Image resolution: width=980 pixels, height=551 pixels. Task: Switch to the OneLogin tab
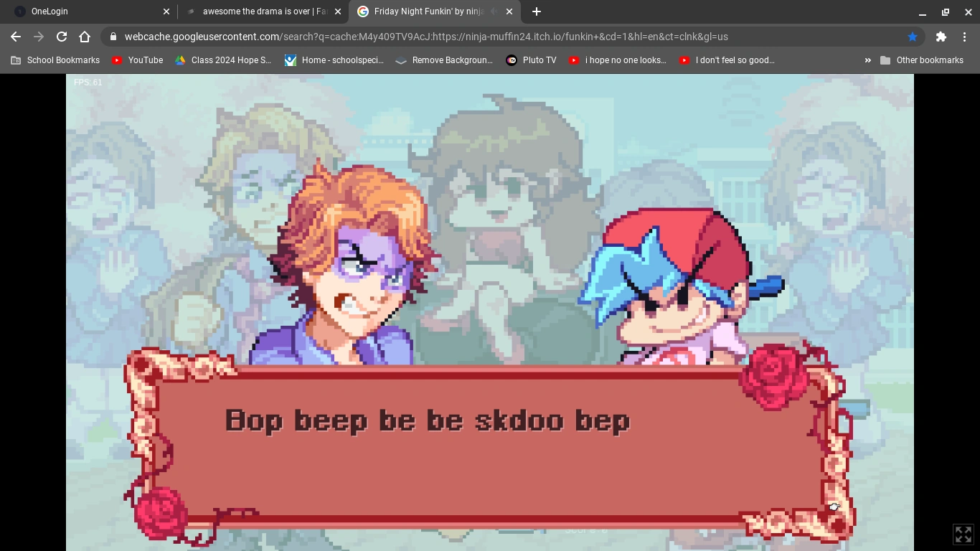pyautogui.click(x=88, y=11)
